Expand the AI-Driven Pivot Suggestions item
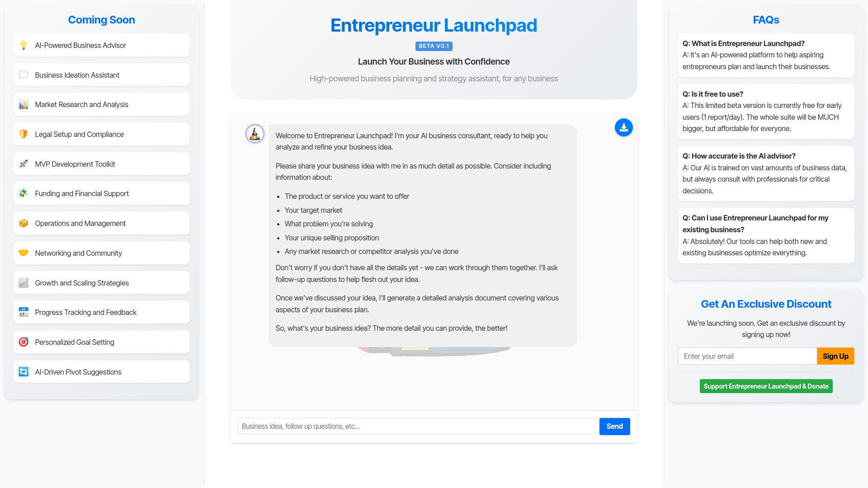This screenshot has height=488, width=868. pos(101,372)
